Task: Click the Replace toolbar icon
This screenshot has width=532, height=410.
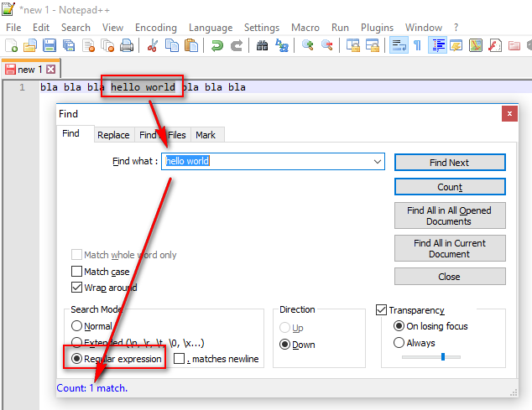Action: coord(282,45)
